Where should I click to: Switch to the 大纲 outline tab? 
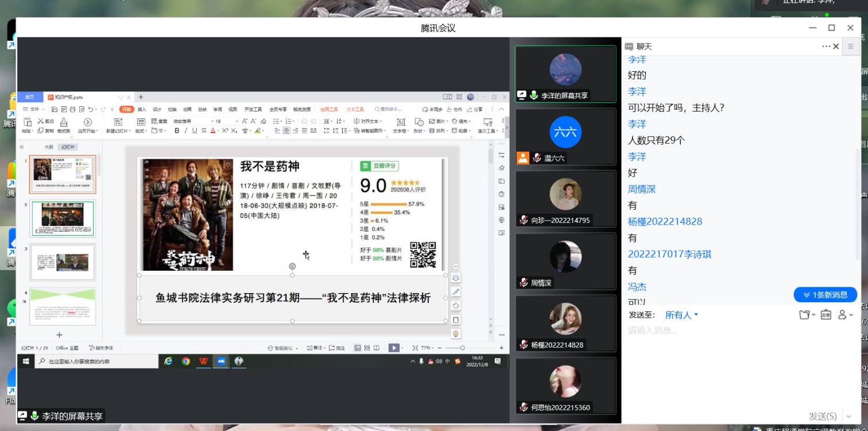point(49,147)
